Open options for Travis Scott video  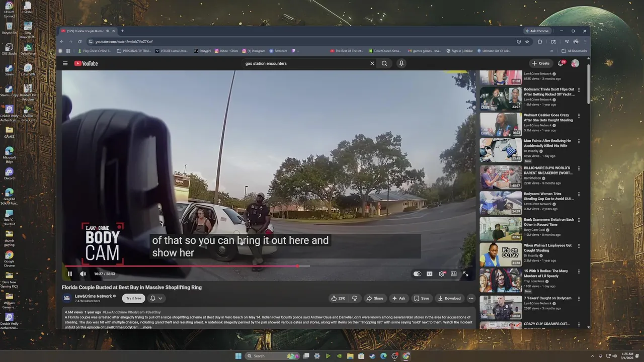pos(579,90)
